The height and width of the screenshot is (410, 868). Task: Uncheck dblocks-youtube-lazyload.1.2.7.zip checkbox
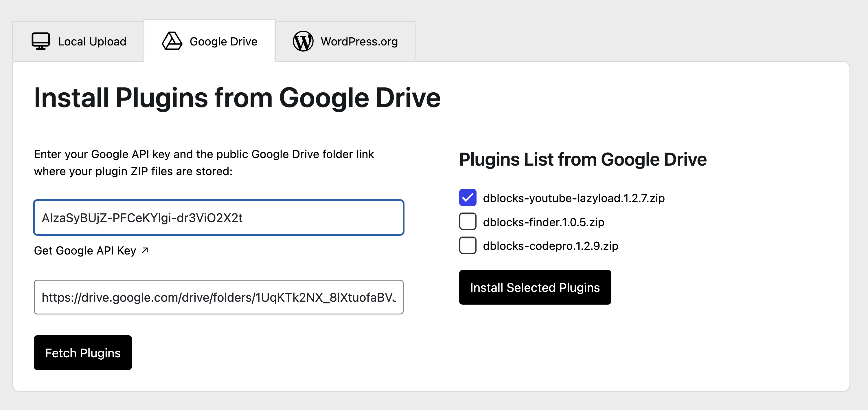468,197
